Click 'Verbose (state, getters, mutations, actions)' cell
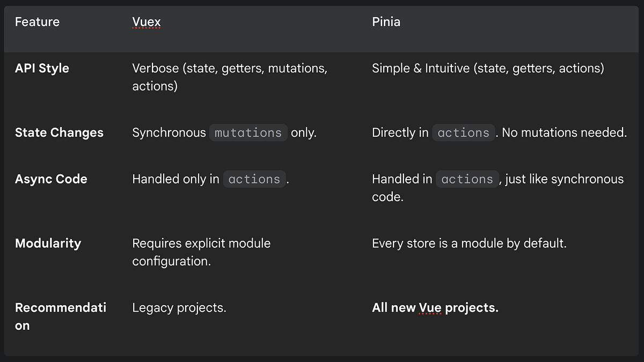 click(230, 77)
